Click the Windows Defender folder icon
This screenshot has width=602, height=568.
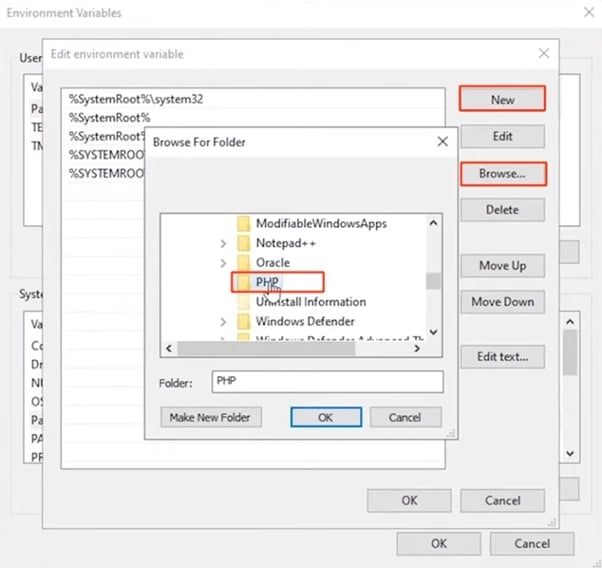pos(243,322)
